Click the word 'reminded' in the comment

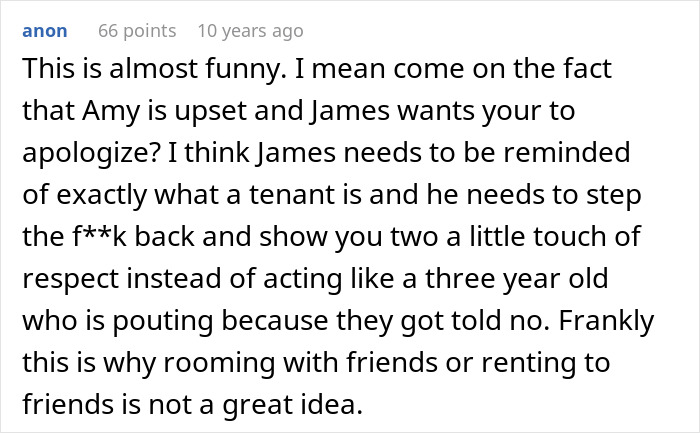click(567, 152)
